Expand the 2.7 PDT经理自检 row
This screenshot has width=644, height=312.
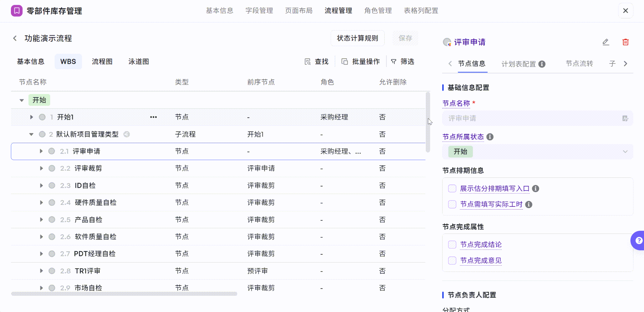point(41,254)
